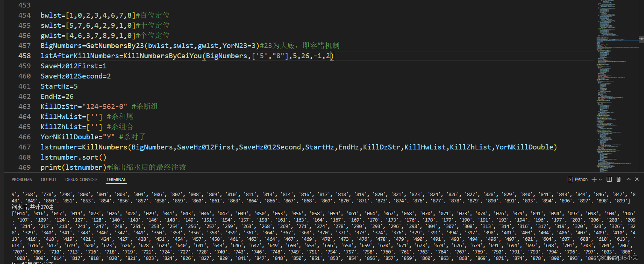644x264 pixels.
Task: Click lstnumber.sort() line
Action: point(74,157)
